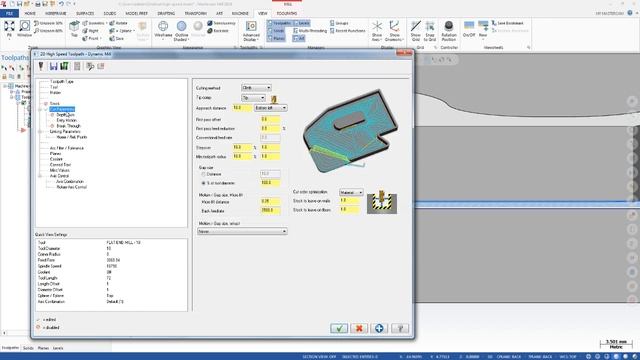Click the help icon near My Mastercam
Image resolution: width=640 pixels, height=360 pixels.
[x=630, y=13]
